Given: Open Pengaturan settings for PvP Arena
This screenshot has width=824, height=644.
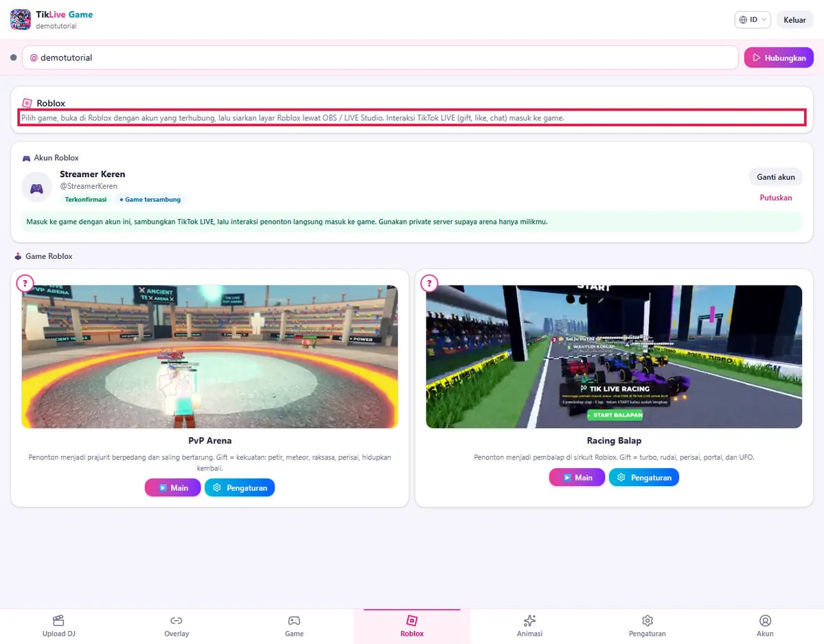Looking at the screenshot, I should pyautogui.click(x=240, y=487).
